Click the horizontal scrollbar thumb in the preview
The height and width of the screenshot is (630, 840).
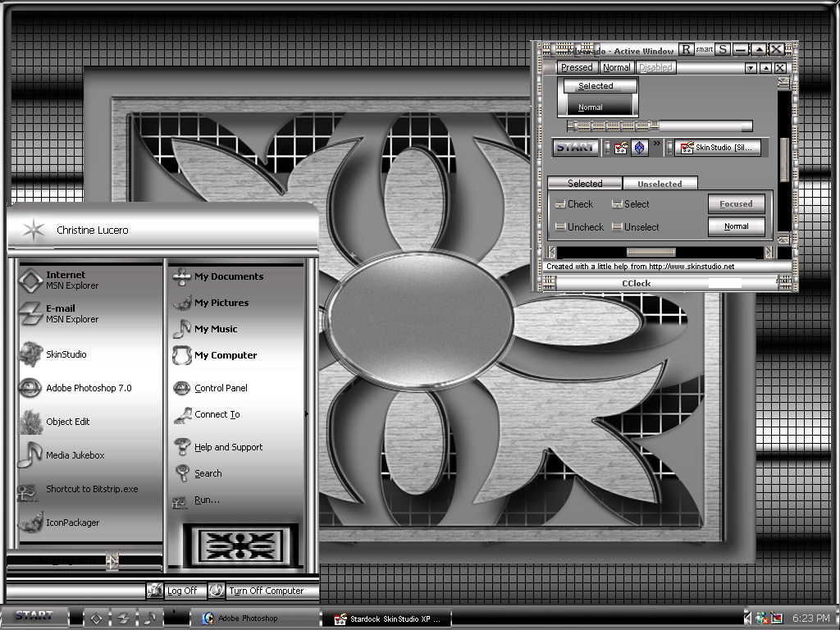point(651,252)
